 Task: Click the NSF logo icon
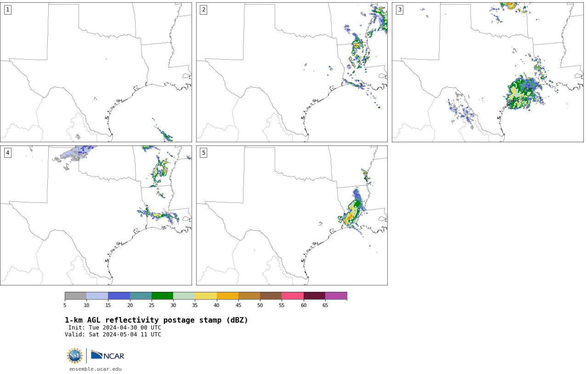[x=75, y=356]
